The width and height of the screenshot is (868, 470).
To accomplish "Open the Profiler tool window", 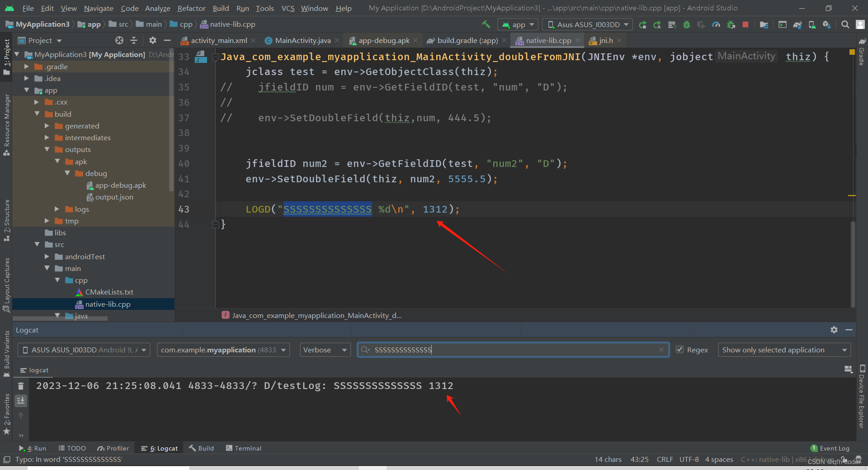I will tap(113, 448).
